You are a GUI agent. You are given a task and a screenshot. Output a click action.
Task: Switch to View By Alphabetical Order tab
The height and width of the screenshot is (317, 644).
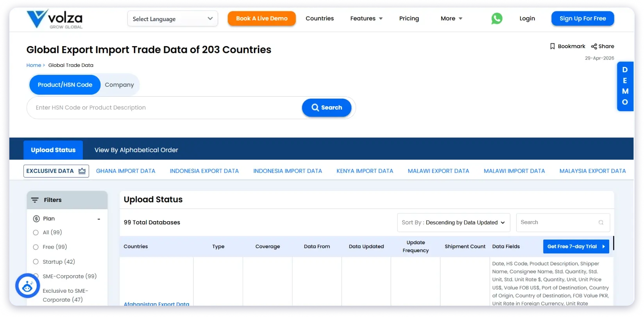[136, 150]
